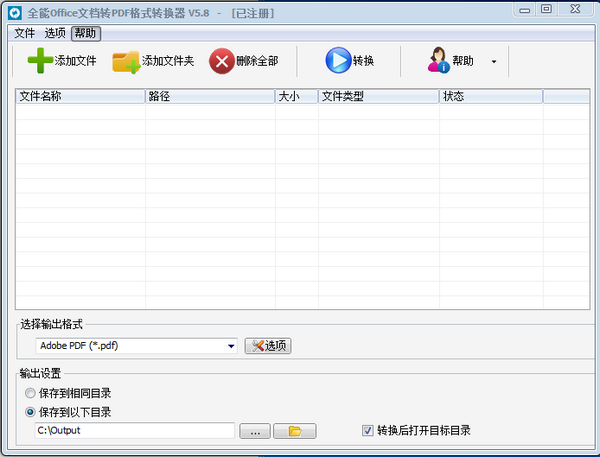Open the 文件 menu
The width and height of the screenshot is (600, 457).
point(24,33)
